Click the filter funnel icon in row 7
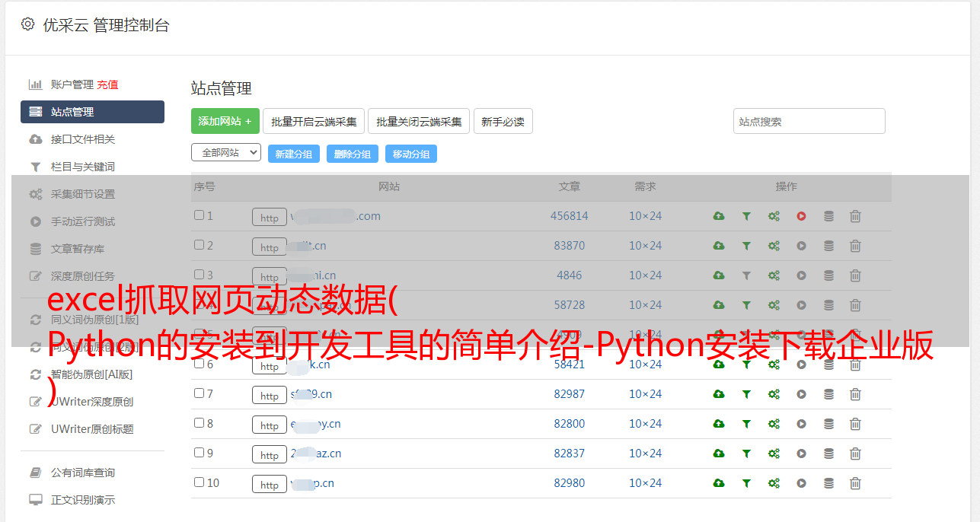The width and height of the screenshot is (980, 522). pyautogui.click(x=746, y=394)
